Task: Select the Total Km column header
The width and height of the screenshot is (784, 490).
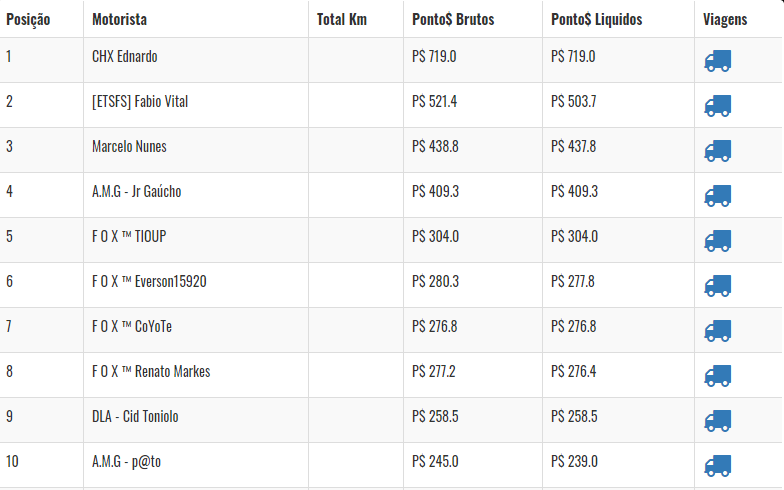Action: (342, 20)
